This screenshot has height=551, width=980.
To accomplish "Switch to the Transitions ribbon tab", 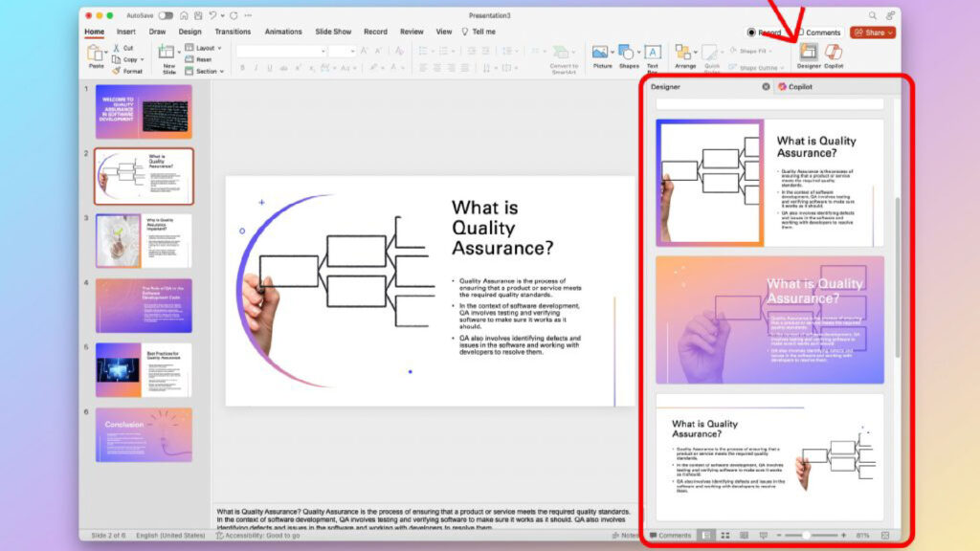I will click(233, 32).
